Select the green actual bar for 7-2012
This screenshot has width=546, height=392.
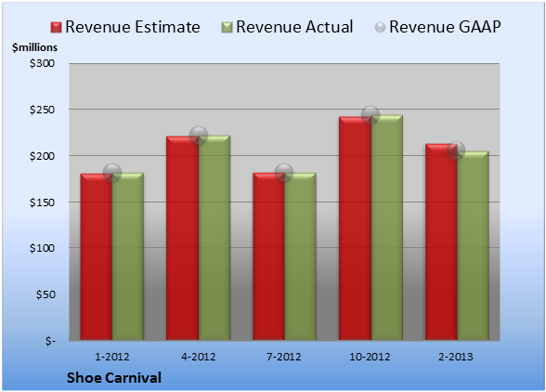tap(300, 256)
